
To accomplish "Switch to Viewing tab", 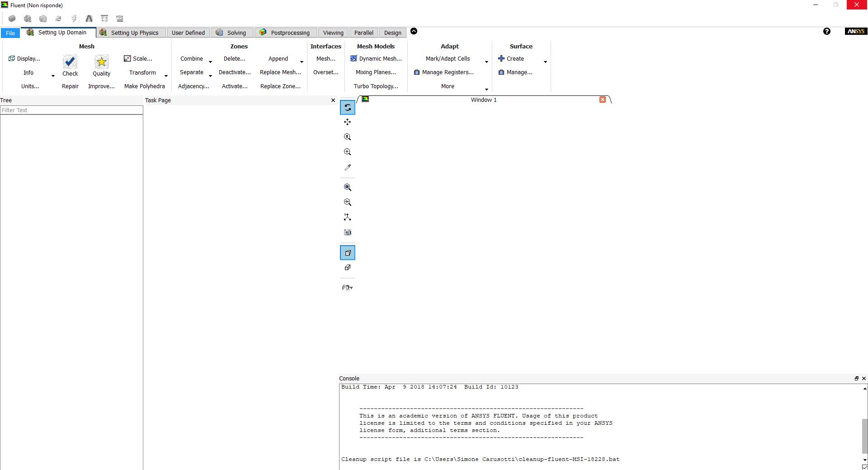I will (x=333, y=33).
